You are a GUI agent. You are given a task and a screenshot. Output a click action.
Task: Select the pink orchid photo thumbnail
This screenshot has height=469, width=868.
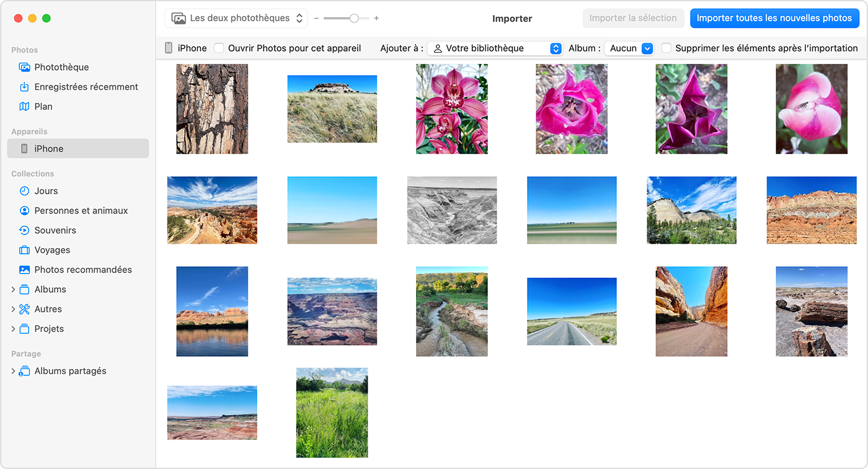tap(451, 109)
